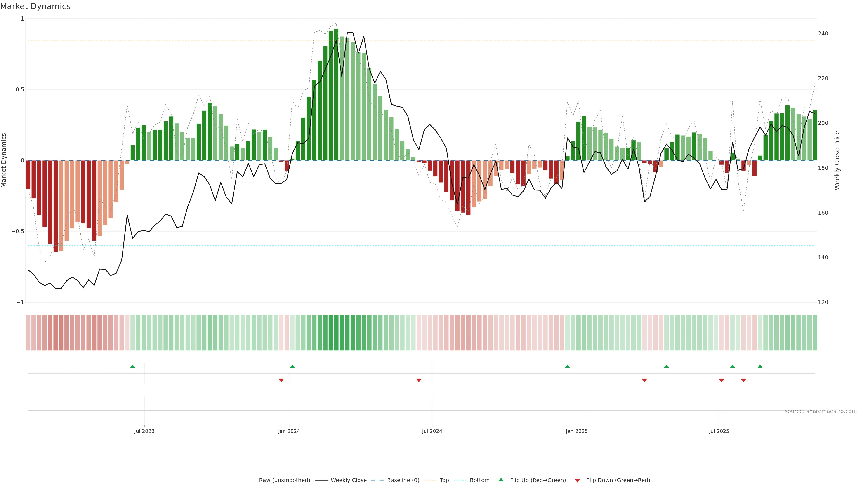Click the green flip-up marker at Jan 2024
Viewport: 868px width, 488px height.
click(292, 366)
